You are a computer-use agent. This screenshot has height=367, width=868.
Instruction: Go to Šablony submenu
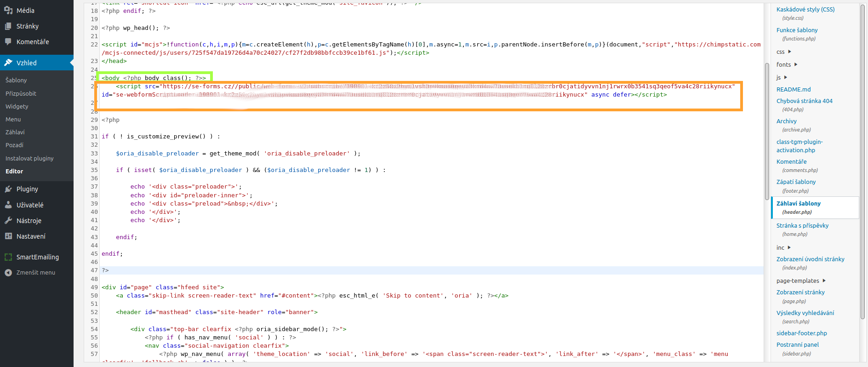[16, 80]
